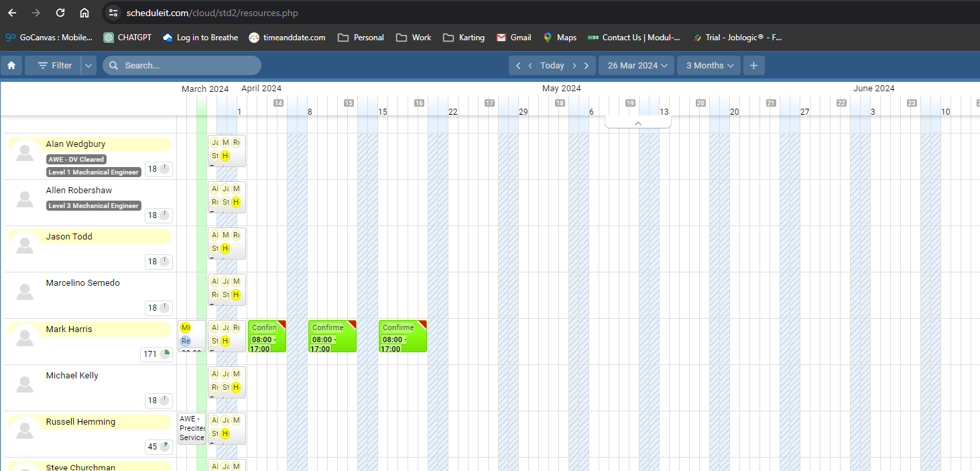Click the Schedule it home icon

point(11,66)
